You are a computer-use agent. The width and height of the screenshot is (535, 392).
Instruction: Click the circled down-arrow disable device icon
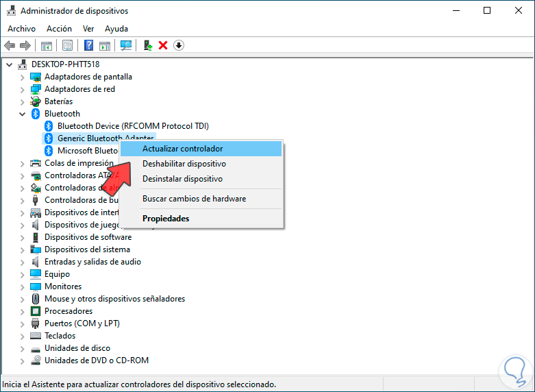tap(179, 45)
